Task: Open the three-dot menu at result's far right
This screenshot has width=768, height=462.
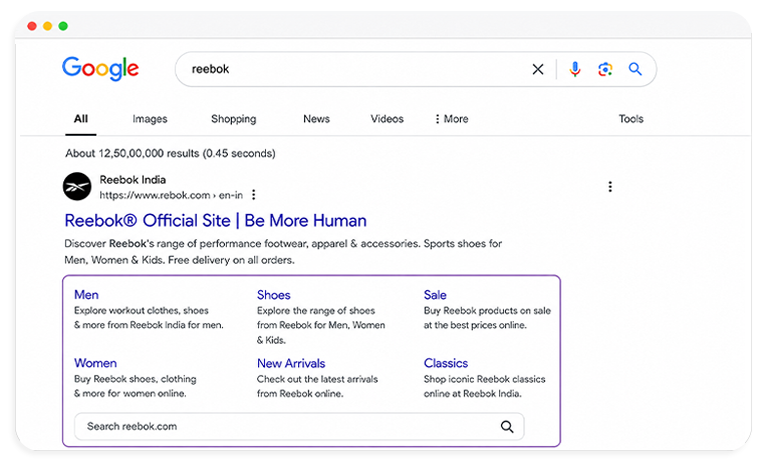Action: 610,187
